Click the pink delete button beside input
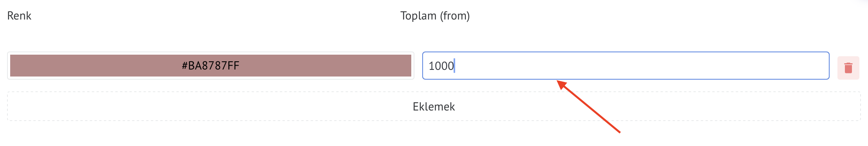This screenshot has width=868, height=146. (848, 68)
